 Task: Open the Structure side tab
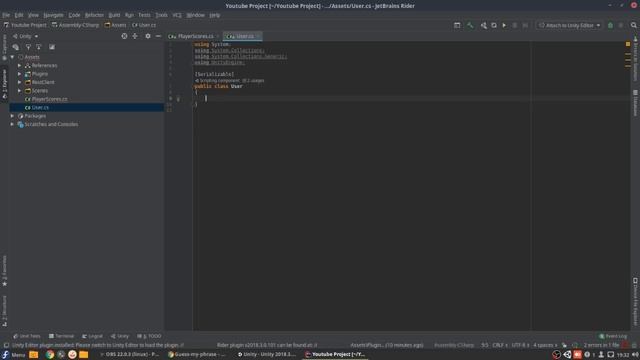point(4,311)
